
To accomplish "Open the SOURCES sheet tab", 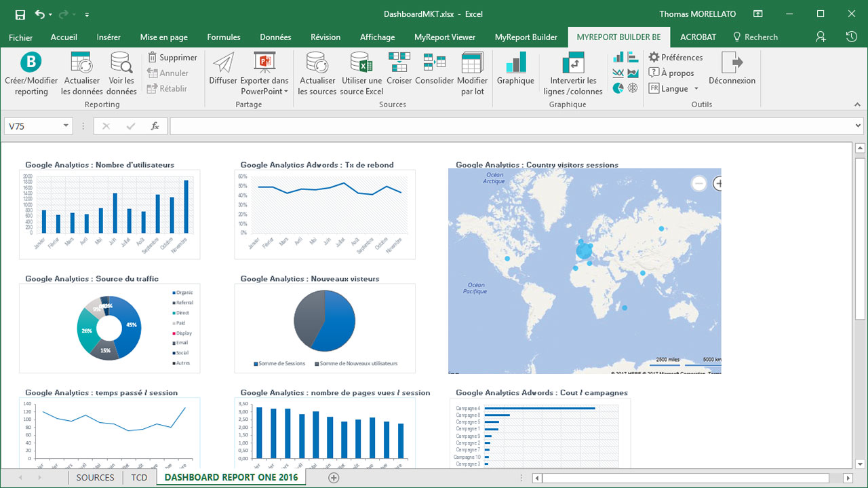I will [95, 477].
